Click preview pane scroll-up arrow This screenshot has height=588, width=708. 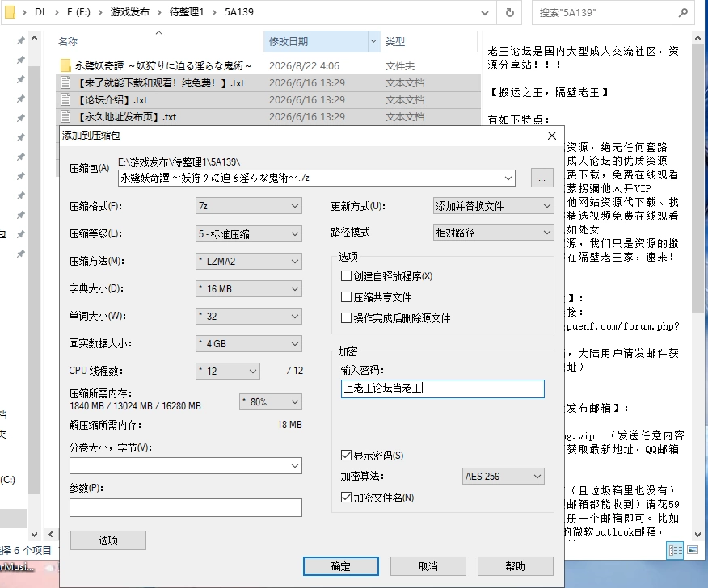point(697,39)
